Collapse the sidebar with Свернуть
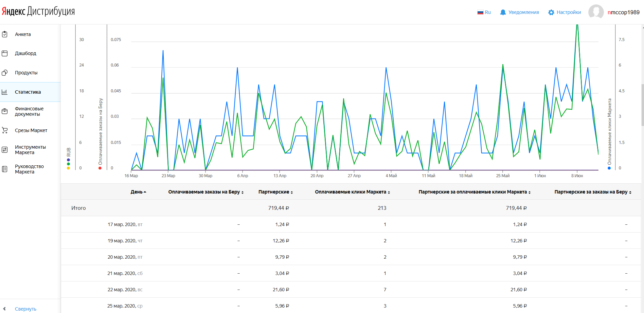This screenshot has width=644, height=313. (x=25, y=309)
